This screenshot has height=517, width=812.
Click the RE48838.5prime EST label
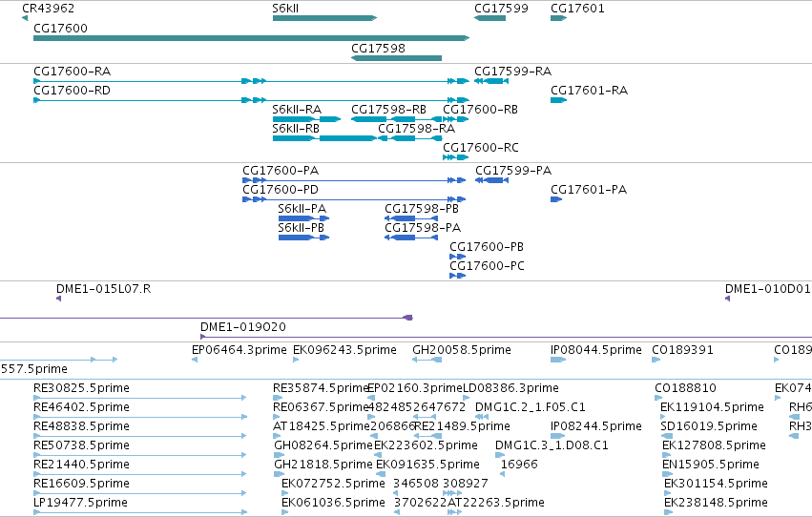coord(81,427)
